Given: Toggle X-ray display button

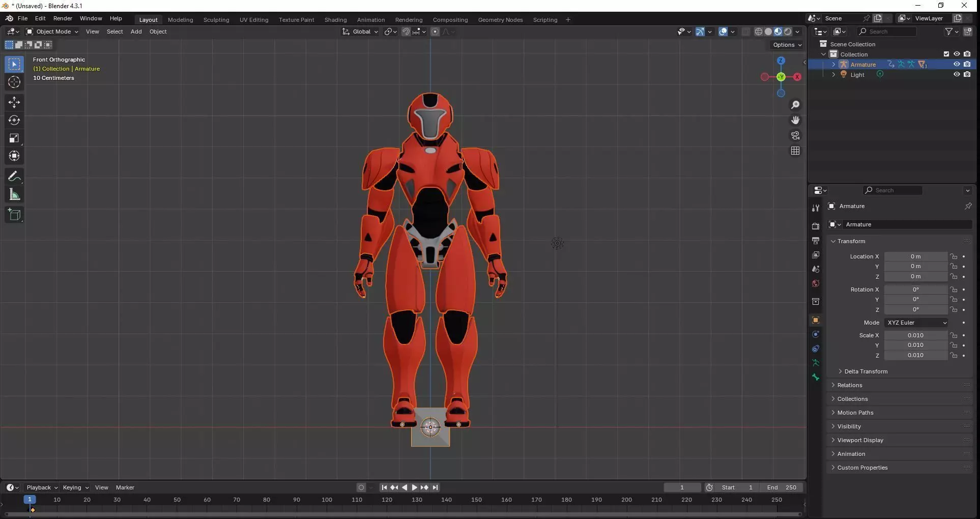Looking at the screenshot, I should point(745,32).
